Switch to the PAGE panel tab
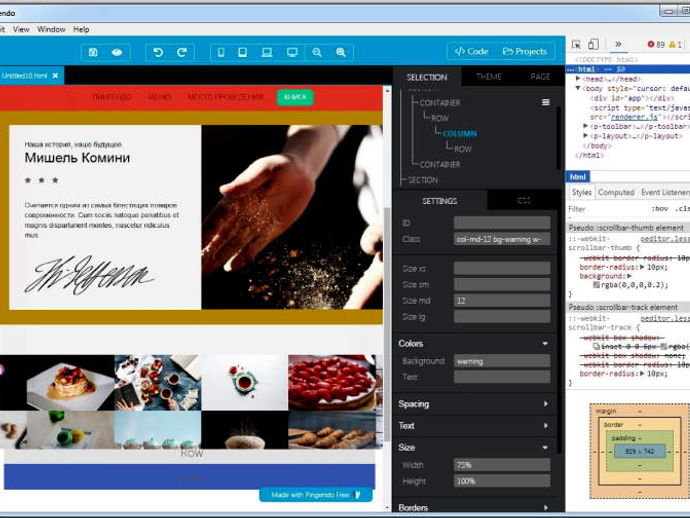This screenshot has width=690, height=518. [540, 77]
